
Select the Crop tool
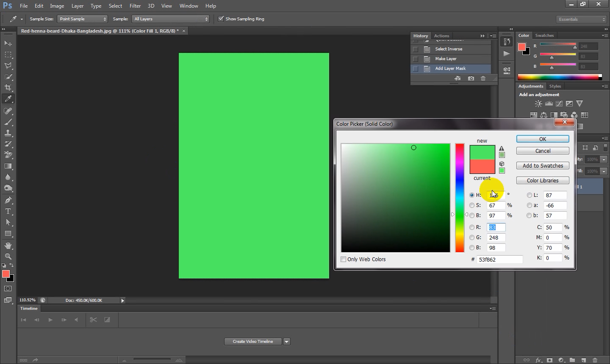click(x=8, y=88)
